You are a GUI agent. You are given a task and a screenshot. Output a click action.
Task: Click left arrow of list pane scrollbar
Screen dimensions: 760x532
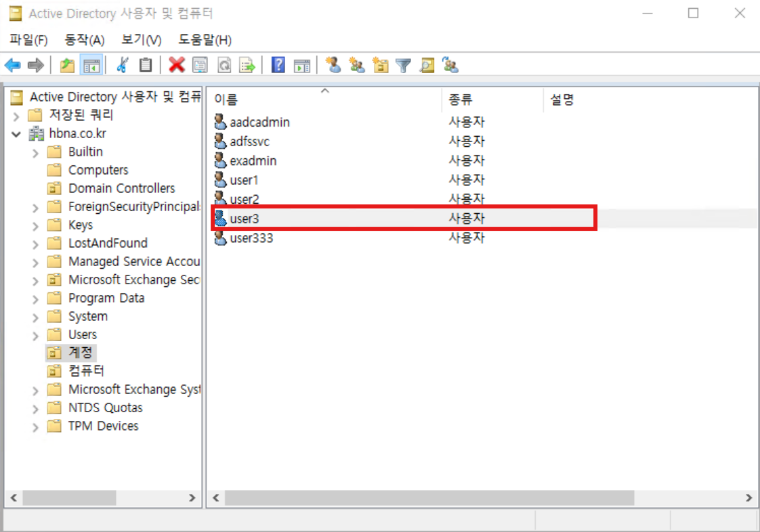[216, 497]
